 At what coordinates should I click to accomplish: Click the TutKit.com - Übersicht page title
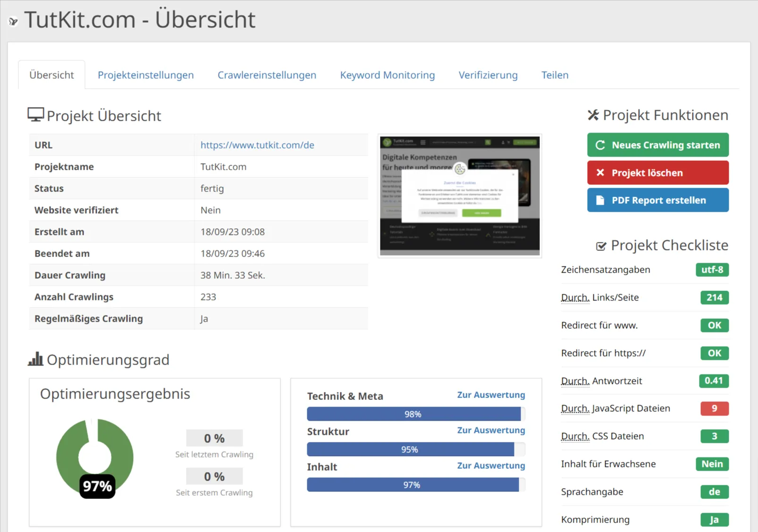[x=140, y=20]
